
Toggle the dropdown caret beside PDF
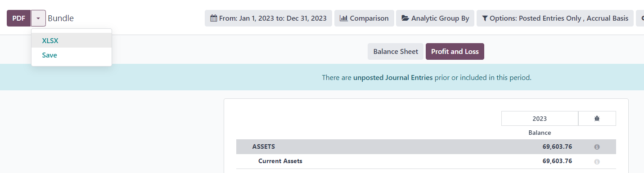point(38,18)
